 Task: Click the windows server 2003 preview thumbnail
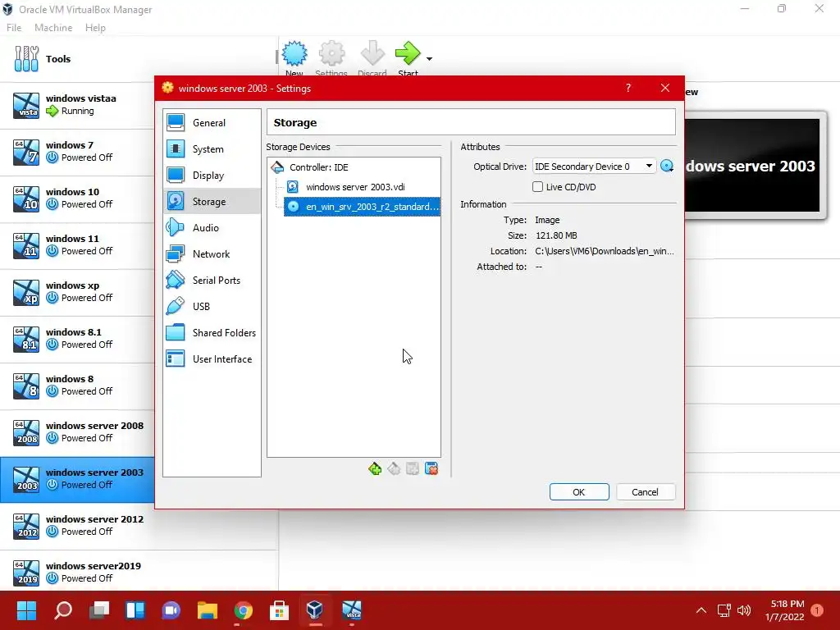point(753,166)
